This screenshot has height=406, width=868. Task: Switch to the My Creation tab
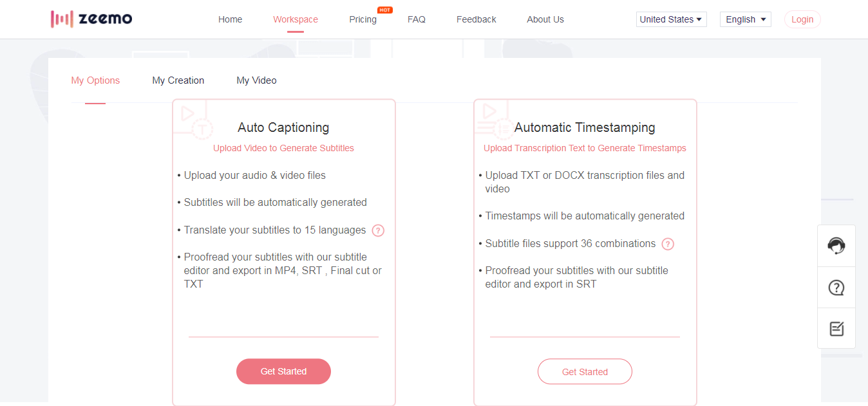pyautogui.click(x=178, y=80)
